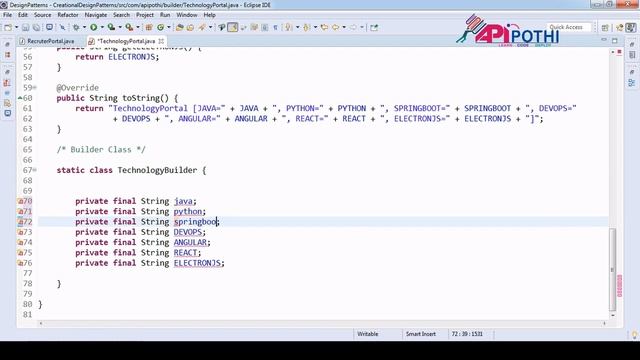The width and height of the screenshot is (640, 360).
Task: Close the TechnologyPortal.java editor tab
Action: [161, 41]
